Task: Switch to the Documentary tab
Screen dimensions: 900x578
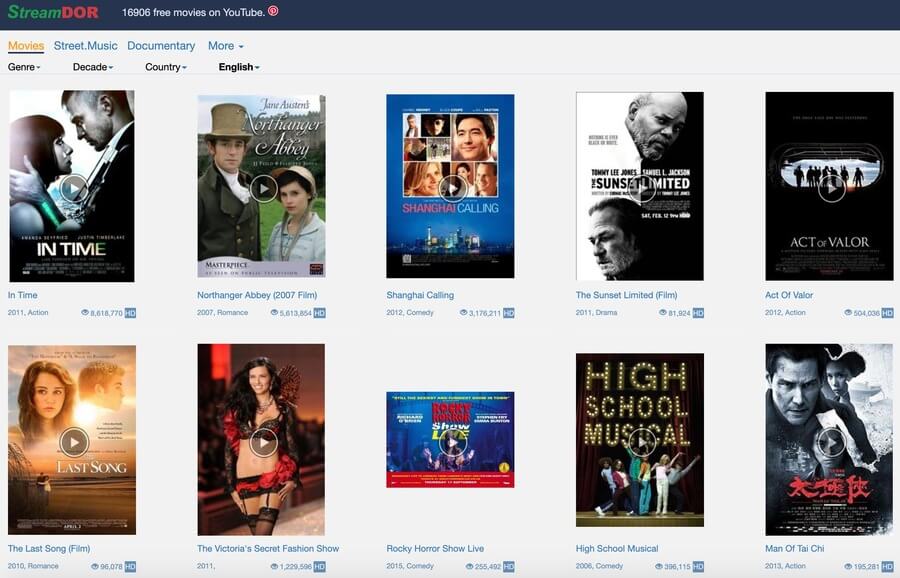Action: coord(161,46)
